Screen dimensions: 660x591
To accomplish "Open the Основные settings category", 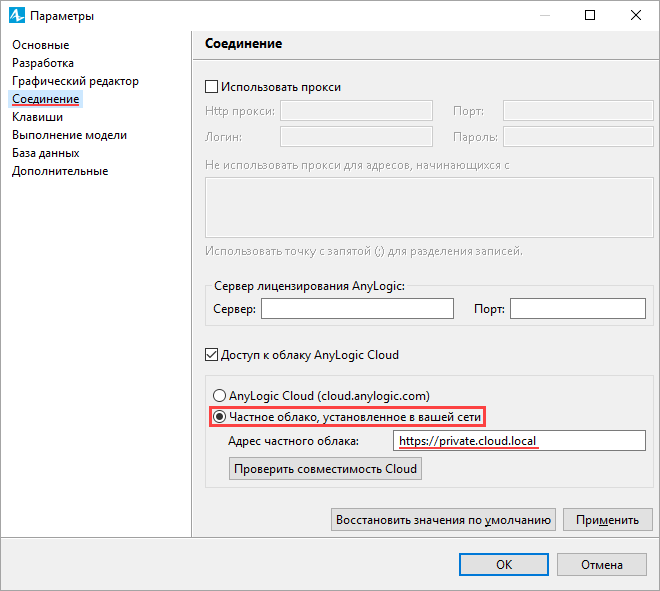I will click(40, 45).
